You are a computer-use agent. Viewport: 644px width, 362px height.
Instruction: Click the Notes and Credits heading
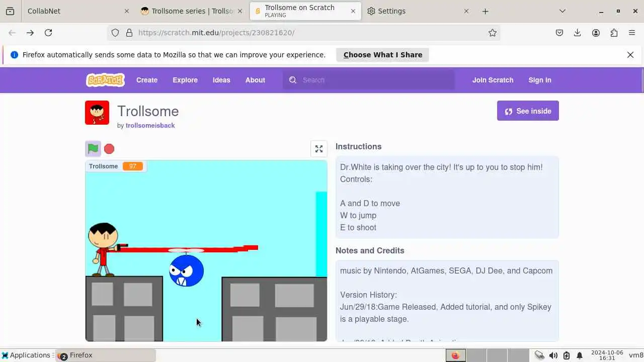point(370,250)
